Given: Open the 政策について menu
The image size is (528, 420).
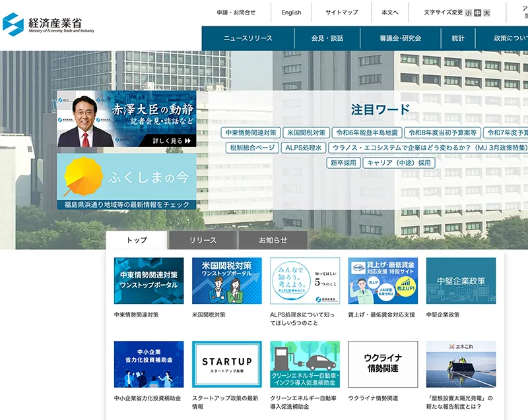Looking at the screenshot, I should (502, 38).
